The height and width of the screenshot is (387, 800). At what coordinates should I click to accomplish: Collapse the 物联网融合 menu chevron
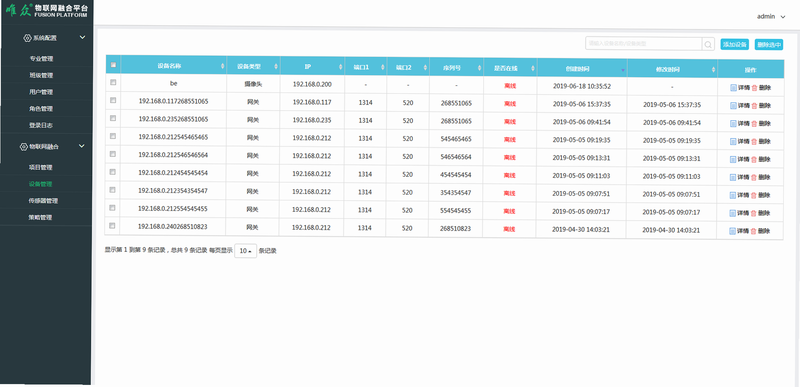tap(82, 146)
